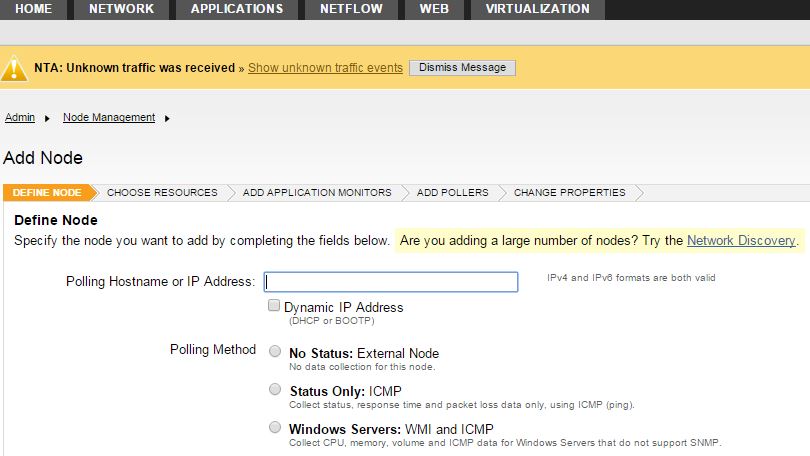Click the '(DHCP or BOOTP)' note
Viewport: 810px width, 456px height.
click(332, 321)
